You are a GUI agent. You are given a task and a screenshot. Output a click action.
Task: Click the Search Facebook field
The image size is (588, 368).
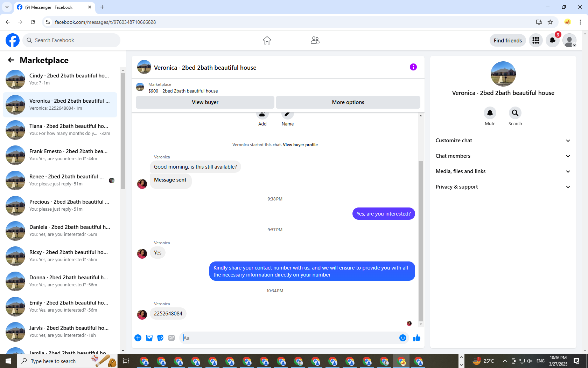coord(71,40)
